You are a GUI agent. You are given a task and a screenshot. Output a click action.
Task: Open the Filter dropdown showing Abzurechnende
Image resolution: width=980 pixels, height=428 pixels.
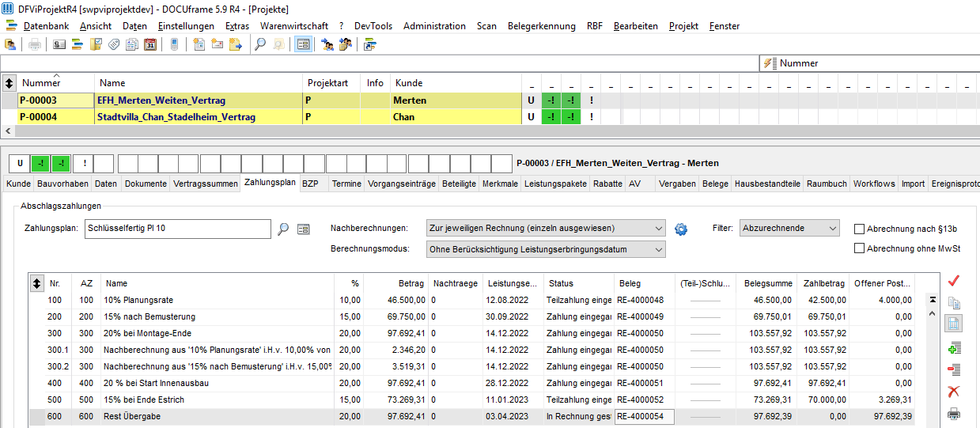coord(789,228)
